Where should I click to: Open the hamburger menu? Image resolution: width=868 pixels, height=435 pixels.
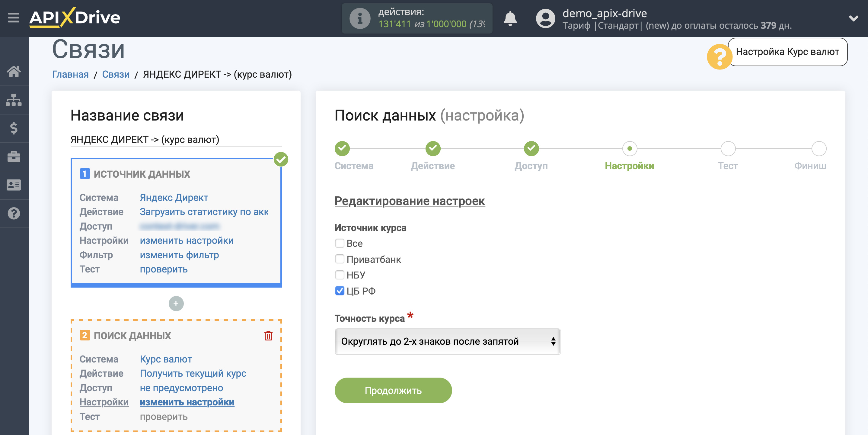[x=14, y=18]
